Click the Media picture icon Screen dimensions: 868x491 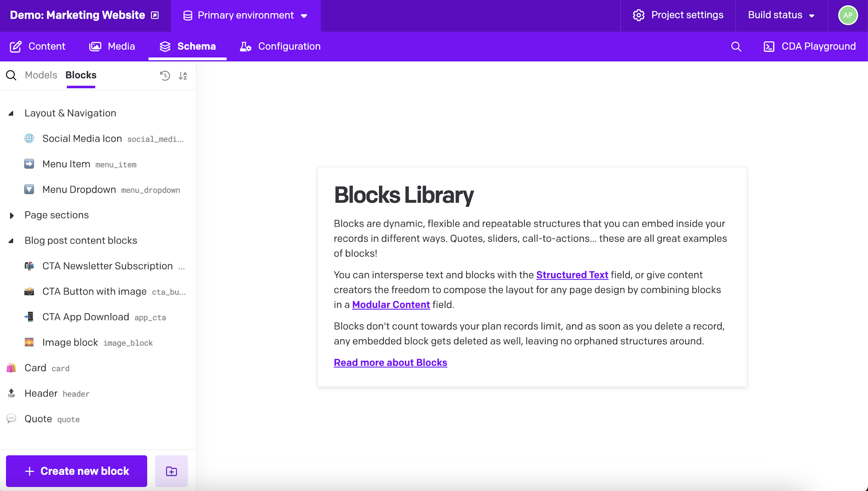pos(95,46)
